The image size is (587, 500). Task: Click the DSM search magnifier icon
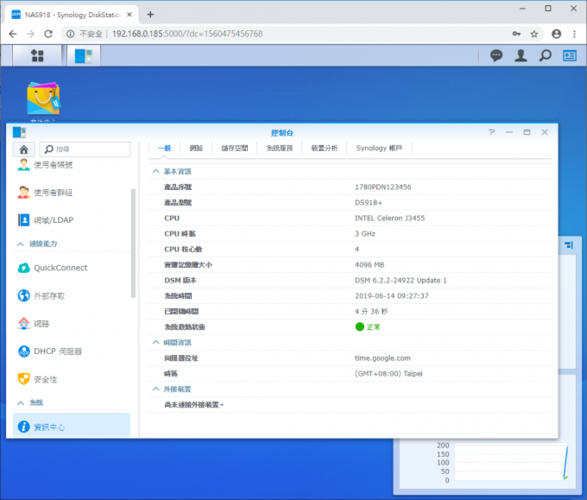pyautogui.click(x=545, y=56)
